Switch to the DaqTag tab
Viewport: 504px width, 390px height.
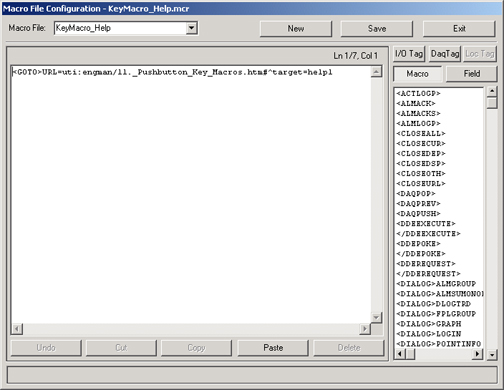point(445,54)
